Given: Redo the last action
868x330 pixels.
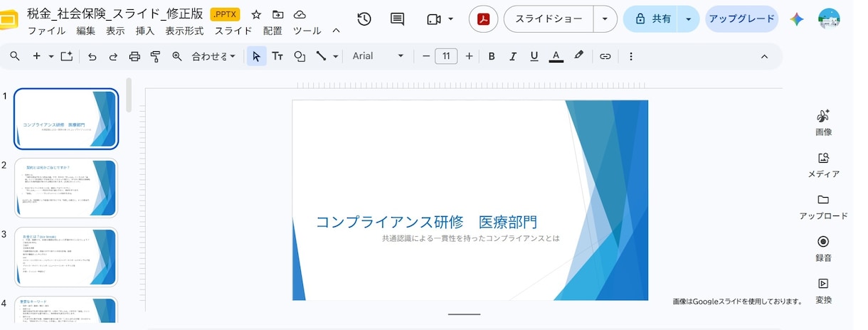Looking at the screenshot, I should coord(113,56).
